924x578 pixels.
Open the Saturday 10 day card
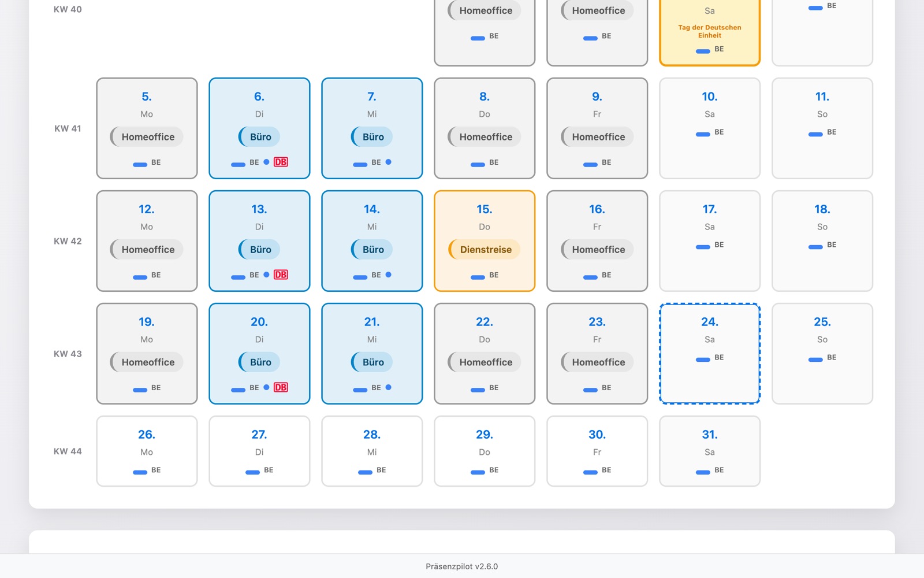click(710, 128)
